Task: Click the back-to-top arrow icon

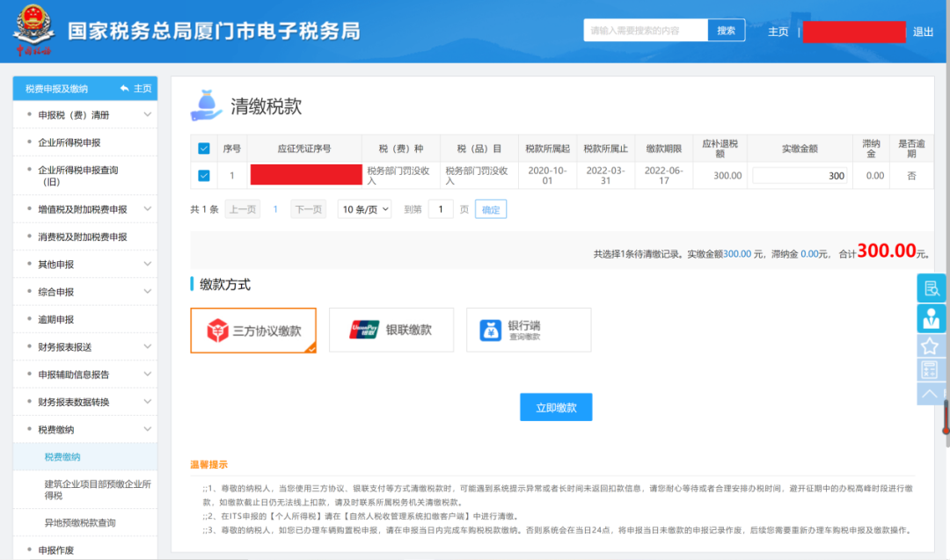Action: pos(930,394)
